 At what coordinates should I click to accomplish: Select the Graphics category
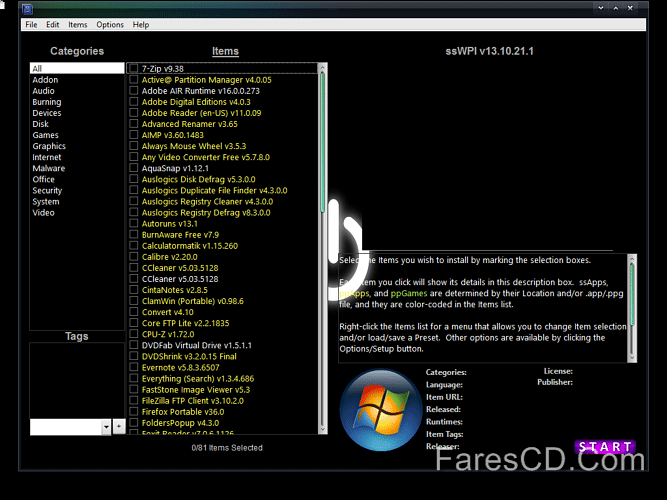point(49,146)
